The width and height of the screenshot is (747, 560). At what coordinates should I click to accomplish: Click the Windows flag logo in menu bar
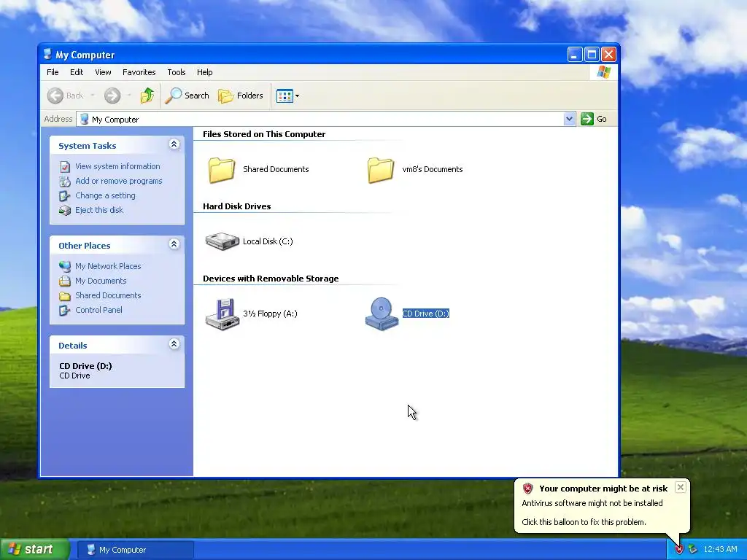pyautogui.click(x=603, y=72)
